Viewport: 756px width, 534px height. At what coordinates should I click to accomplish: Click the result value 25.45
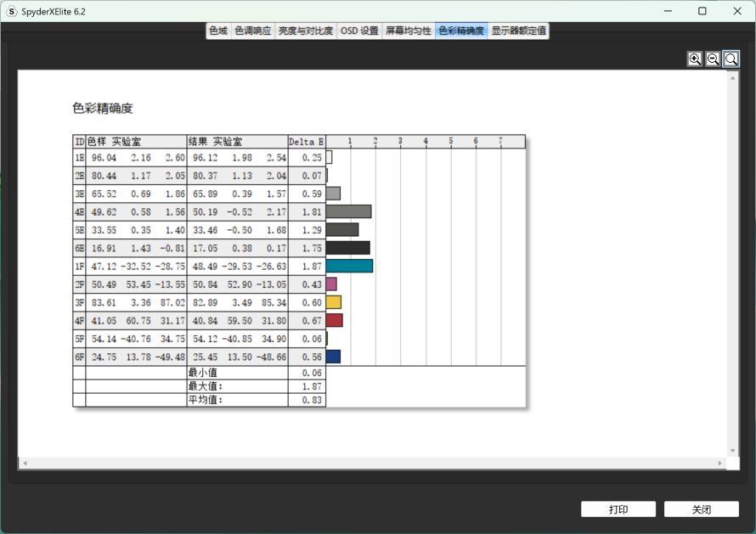[x=205, y=357]
